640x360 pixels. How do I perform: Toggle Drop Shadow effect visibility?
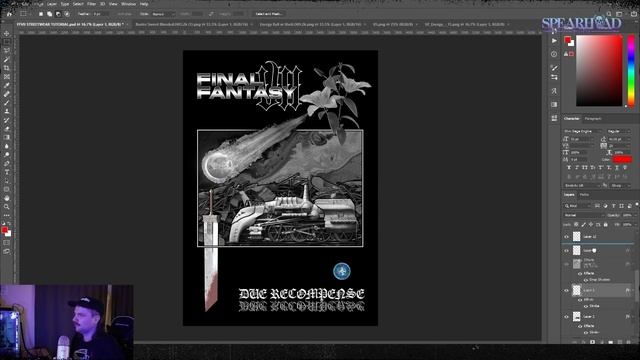[x=586, y=280]
